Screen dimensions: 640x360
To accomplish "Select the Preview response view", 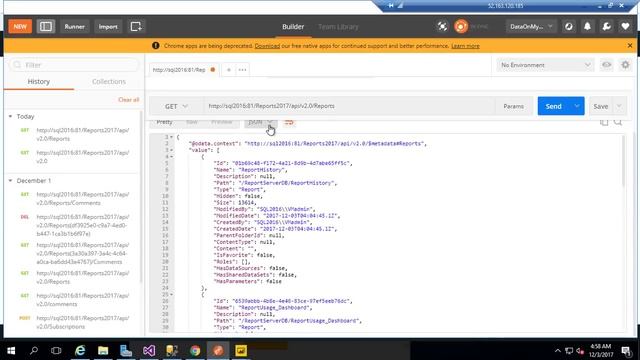I will tap(222, 122).
